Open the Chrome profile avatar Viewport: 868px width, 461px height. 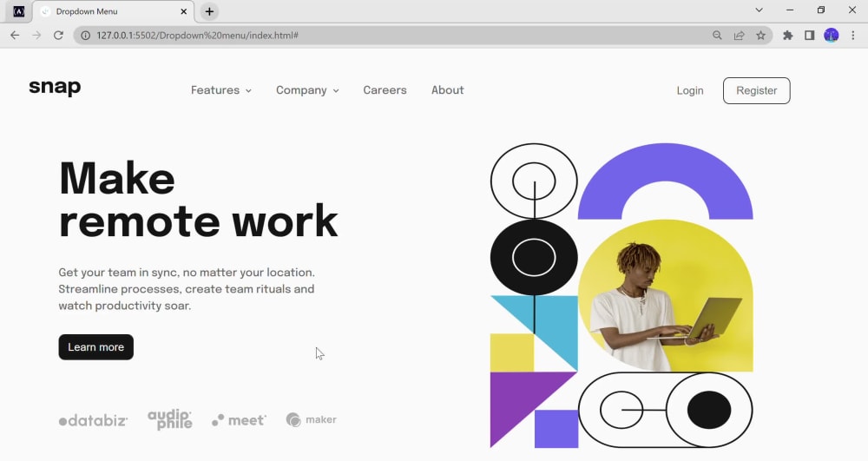[831, 36]
